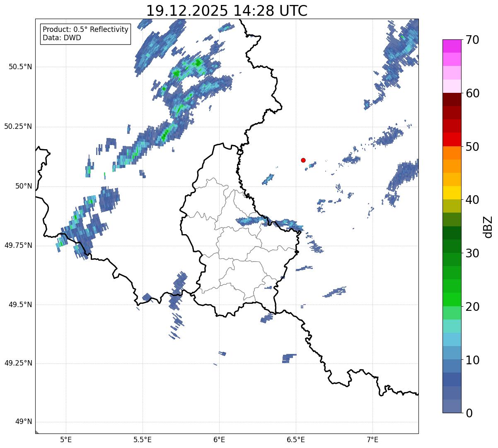The image size is (498, 448).
Task: Click the bright green colorbar segment above 20
Action: 452,299
